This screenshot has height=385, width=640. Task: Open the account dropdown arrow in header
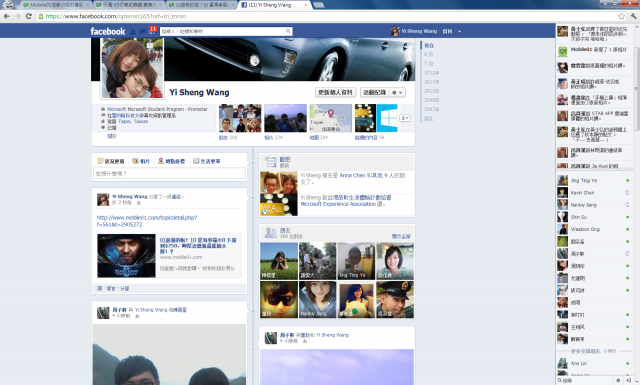click(x=460, y=31)
